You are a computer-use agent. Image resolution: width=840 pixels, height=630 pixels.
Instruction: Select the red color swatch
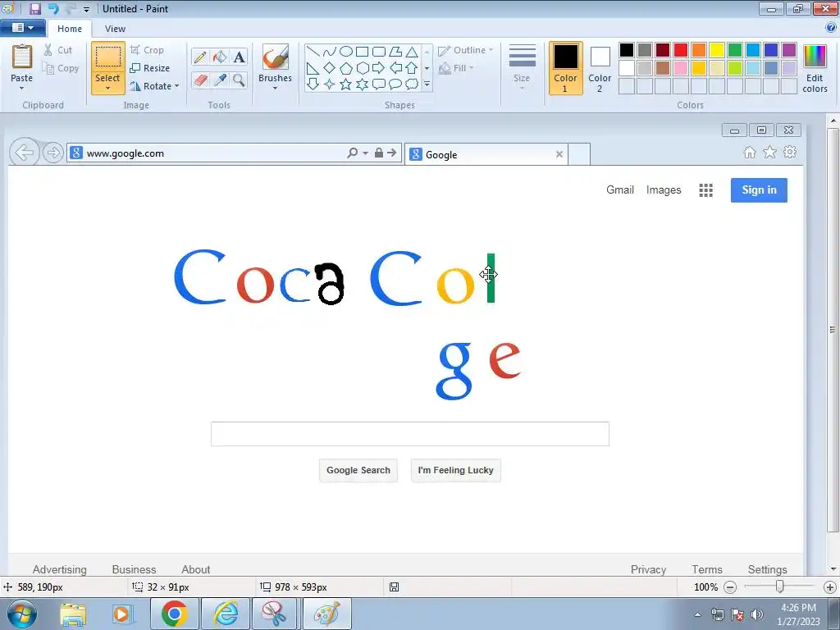(x=681, y=50)
